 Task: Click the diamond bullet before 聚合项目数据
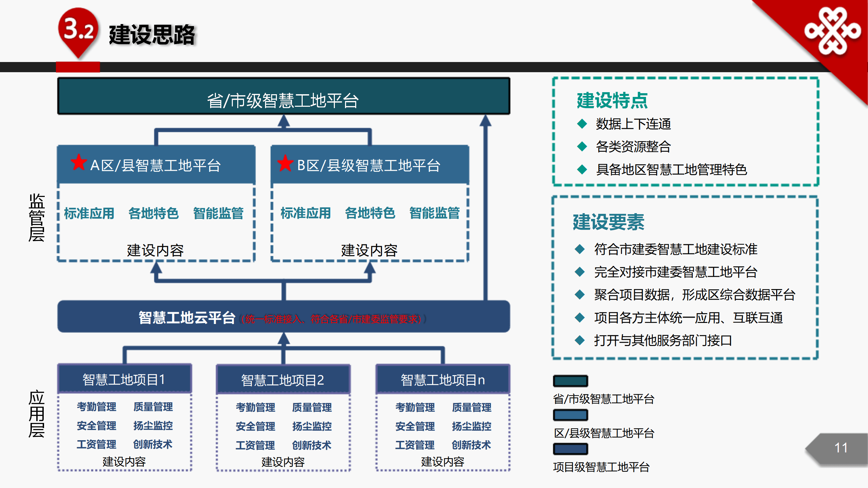pyautogui.click(x=580, y=295)
